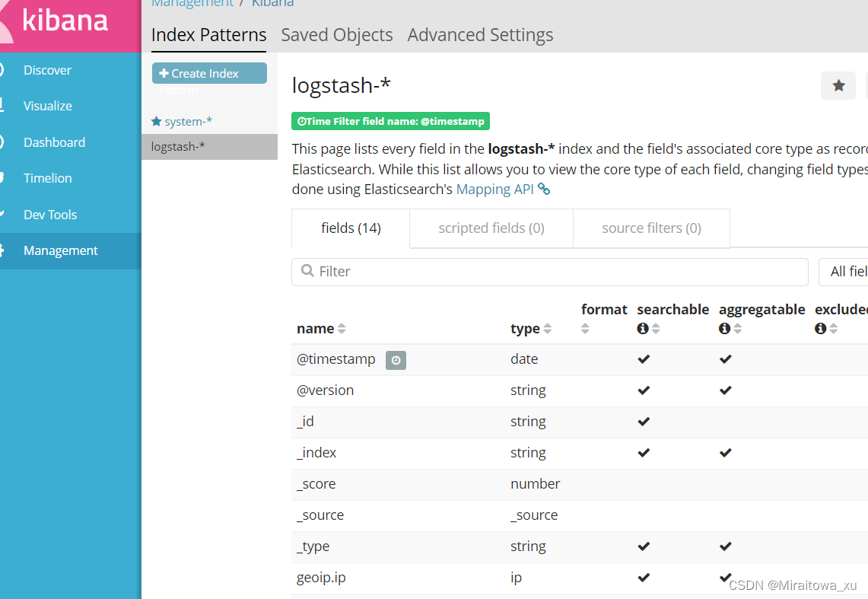868x599 pixels.
Task: Click the clock icon beside @timestamp
Action: tap(396, 361)
